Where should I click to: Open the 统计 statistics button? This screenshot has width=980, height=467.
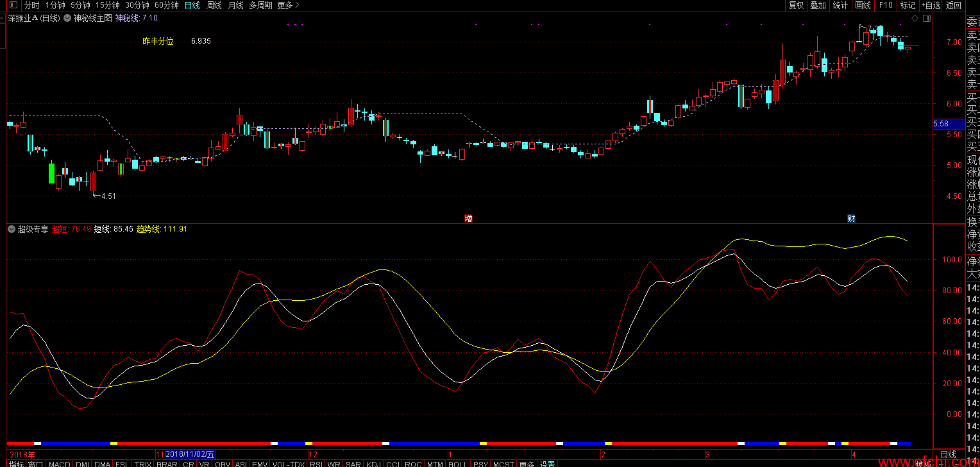coord(840,5)
